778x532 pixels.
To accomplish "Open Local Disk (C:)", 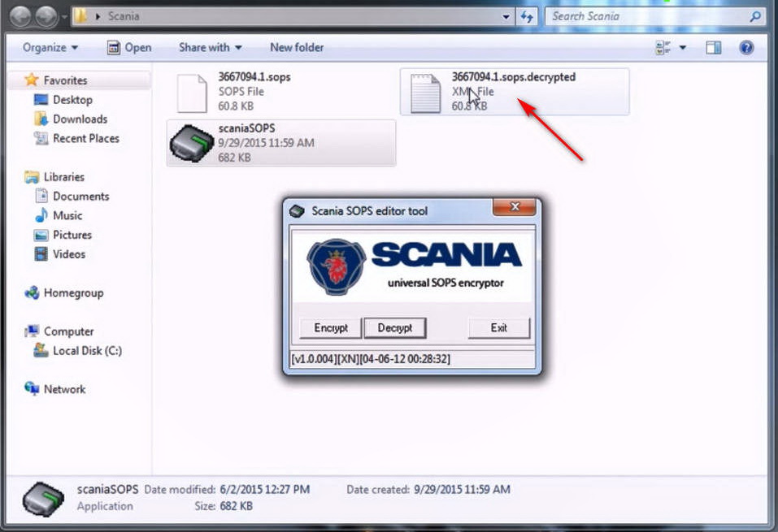I will click(87, 351).
